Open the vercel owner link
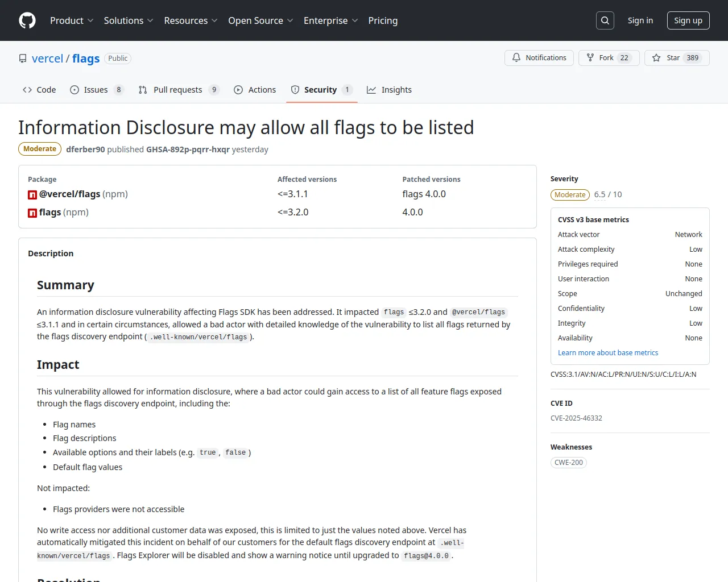Screen dimensions: 728x582 pos(48,59)
